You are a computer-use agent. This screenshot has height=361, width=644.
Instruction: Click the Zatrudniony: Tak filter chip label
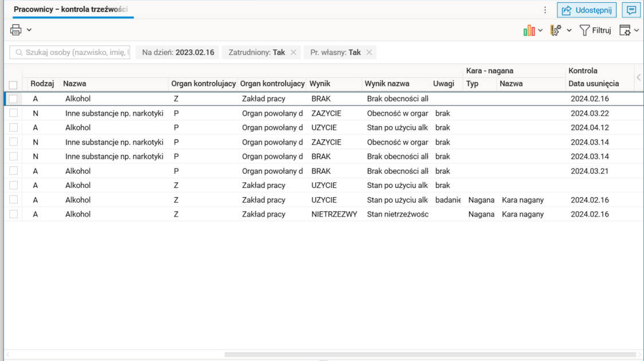[257, 53]
